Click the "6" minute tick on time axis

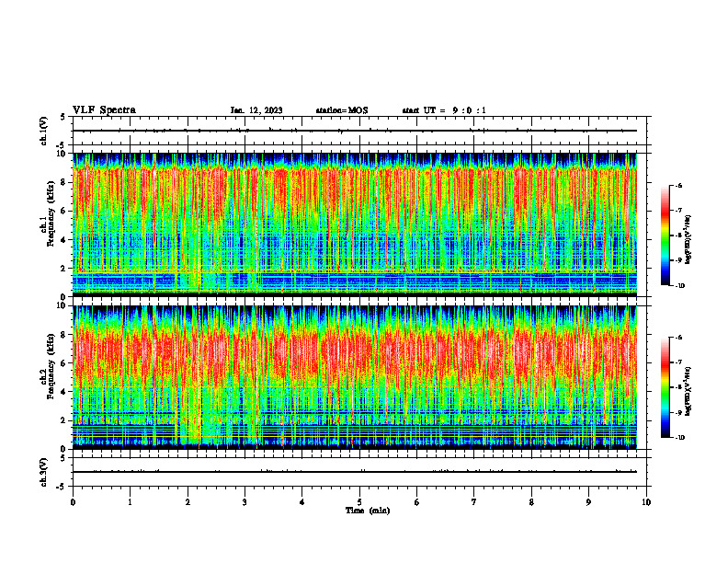[417, 502]
